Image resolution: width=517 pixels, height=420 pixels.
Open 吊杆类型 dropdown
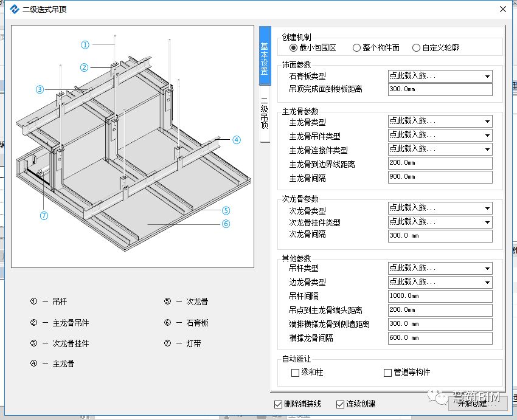tap(440, 268)
